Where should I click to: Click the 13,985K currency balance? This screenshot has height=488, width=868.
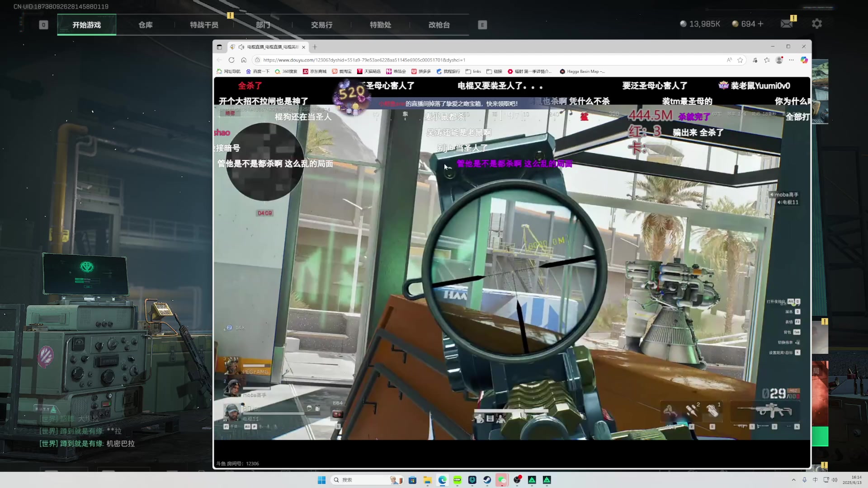pyautogui.click(x=700, y=23)
